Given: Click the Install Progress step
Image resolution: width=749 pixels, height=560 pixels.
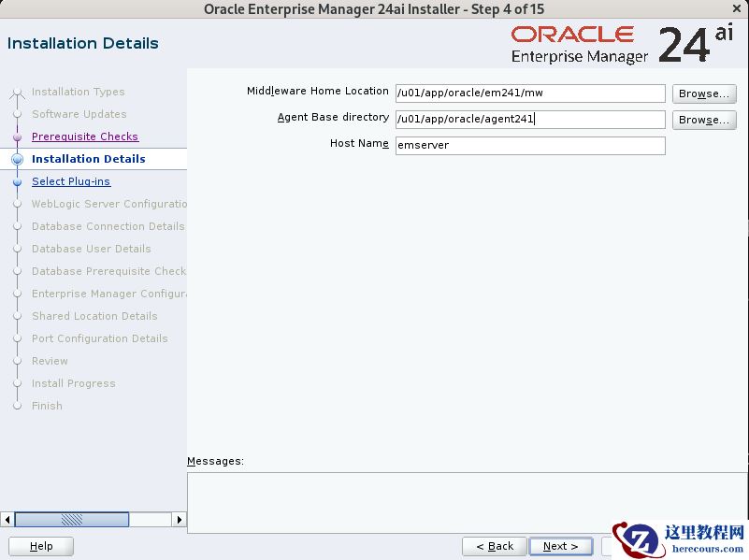Looking at the screenshot, I should 74,383.
